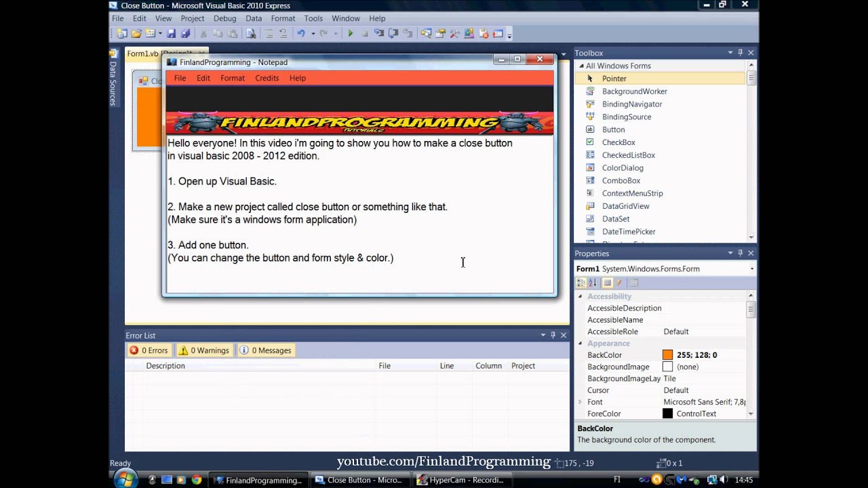Collapse the Appearance property category

(580, 344)
